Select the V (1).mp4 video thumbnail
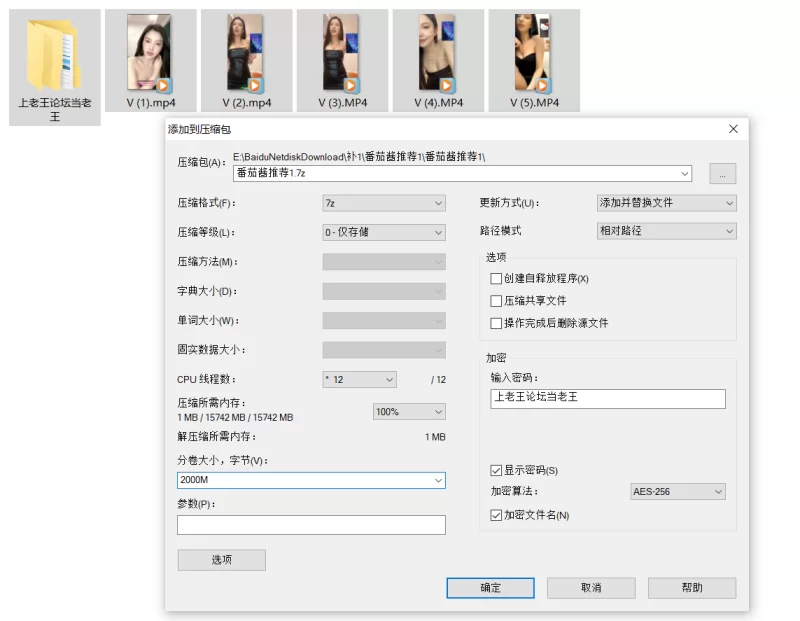 (x=149, y=53)
